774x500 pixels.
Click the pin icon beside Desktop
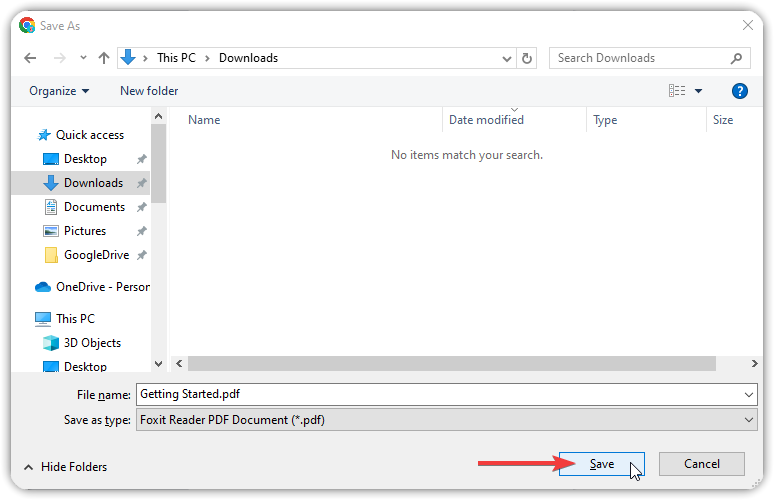click(142, 159)
